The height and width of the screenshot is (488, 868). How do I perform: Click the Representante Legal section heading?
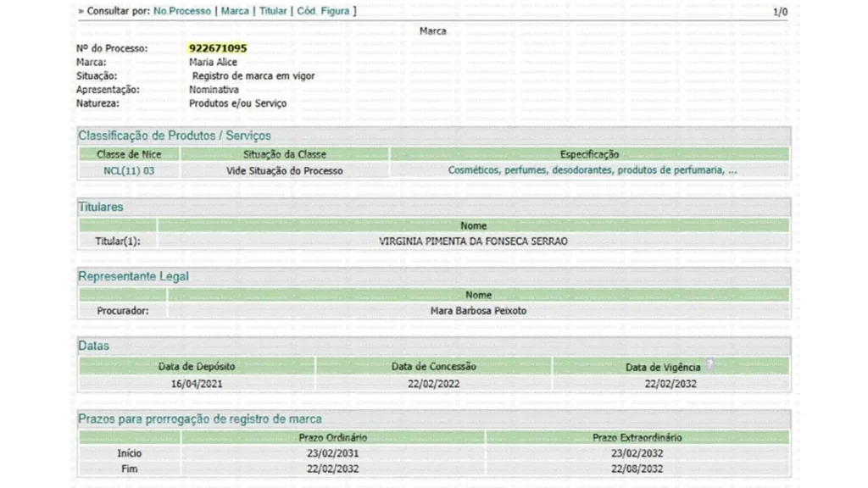pos(133,276)
